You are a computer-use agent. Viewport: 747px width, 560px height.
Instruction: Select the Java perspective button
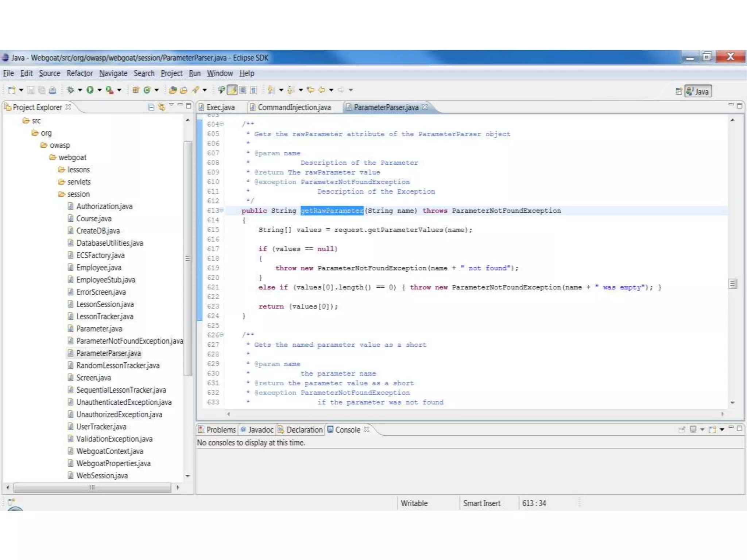coord(698,91)
